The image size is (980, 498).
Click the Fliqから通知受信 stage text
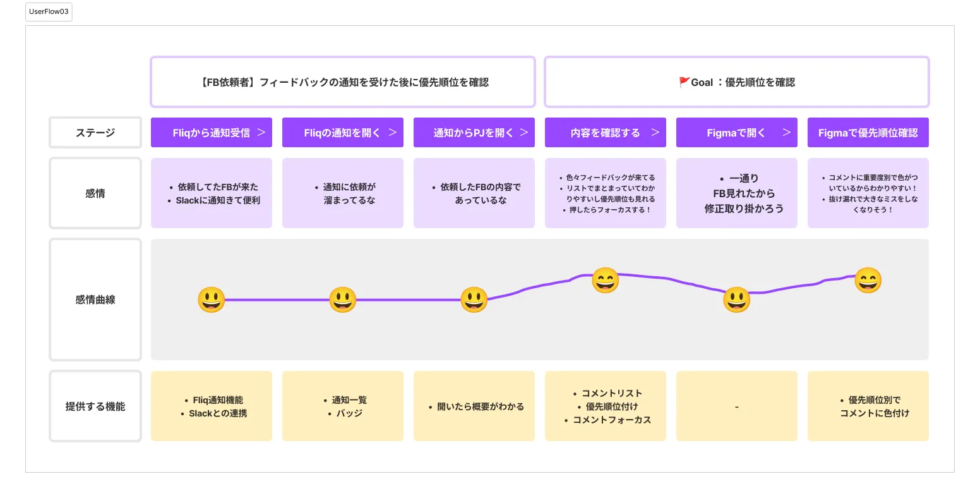(211, 133)
